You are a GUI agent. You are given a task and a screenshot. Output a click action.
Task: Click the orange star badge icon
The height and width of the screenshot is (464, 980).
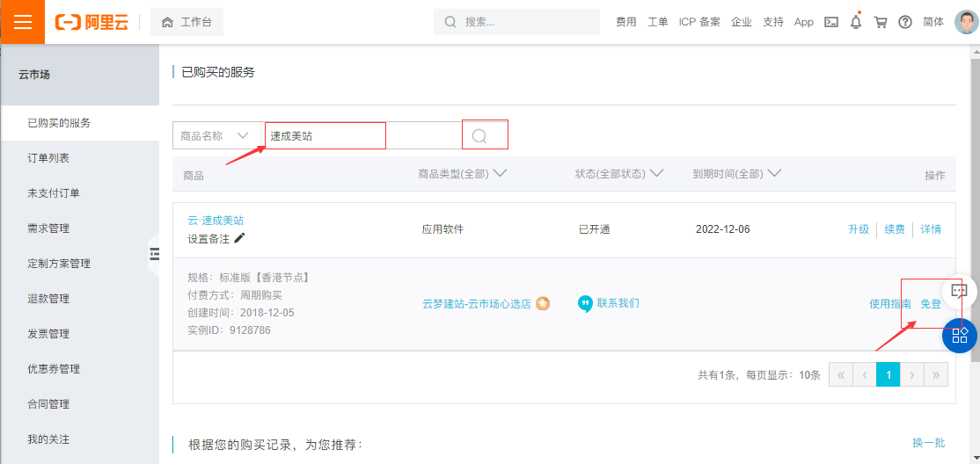[x=543, y=303]
